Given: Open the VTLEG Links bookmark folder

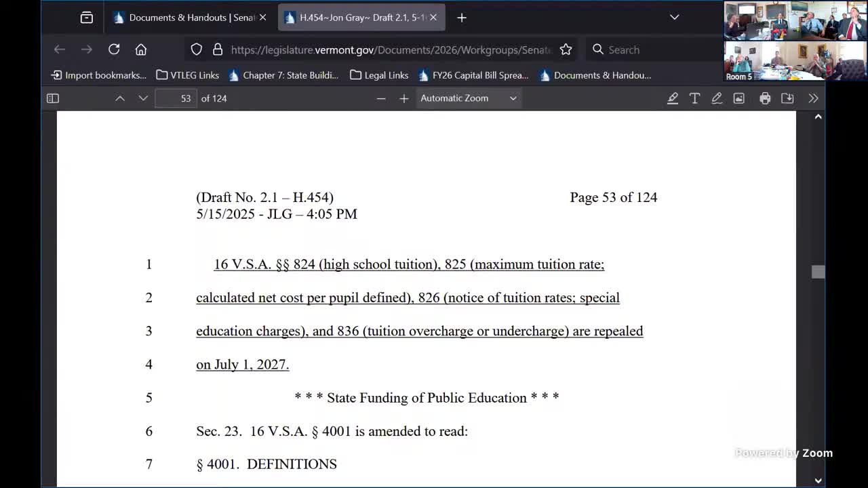Looking at the screenshot, I should pyautogui.click(x=188, y=75).
